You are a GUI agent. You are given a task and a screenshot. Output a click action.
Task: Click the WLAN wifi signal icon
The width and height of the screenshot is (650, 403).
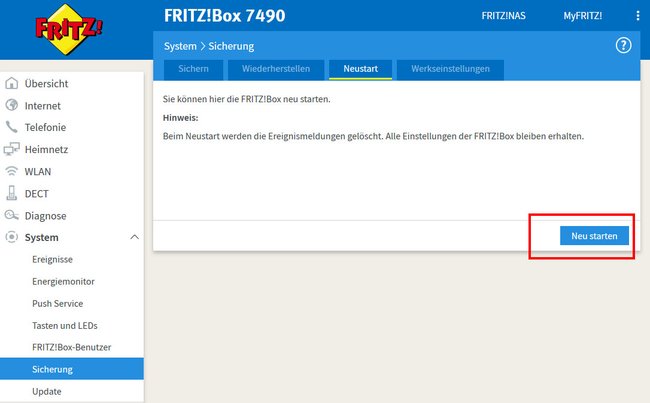12,171
